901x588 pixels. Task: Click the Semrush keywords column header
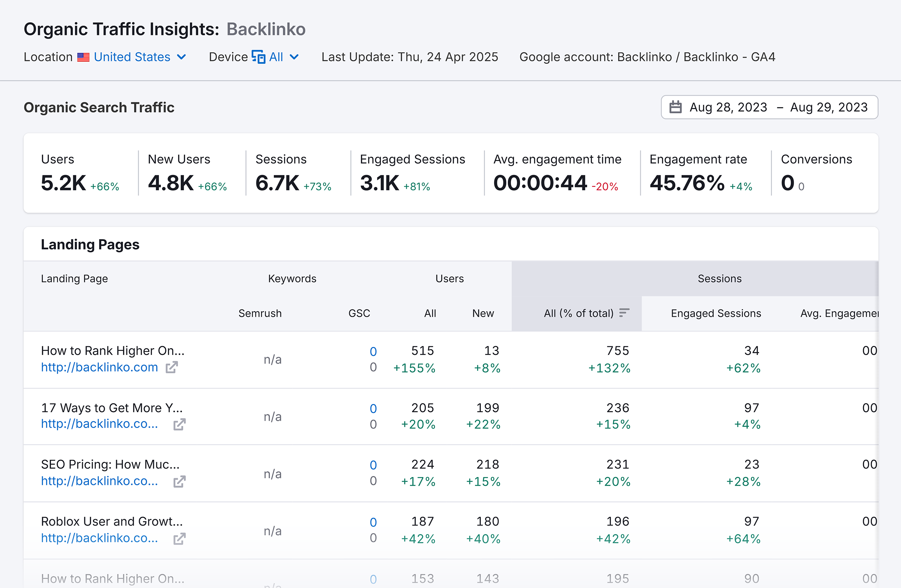point(260,313)
